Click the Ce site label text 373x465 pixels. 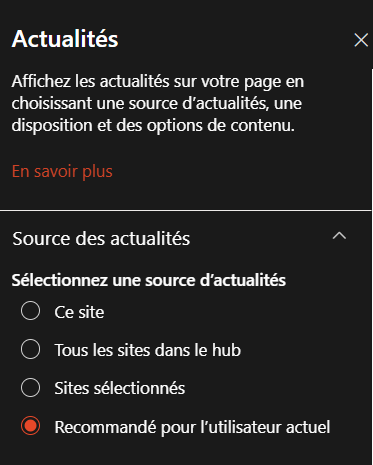[x=79, y=312]
